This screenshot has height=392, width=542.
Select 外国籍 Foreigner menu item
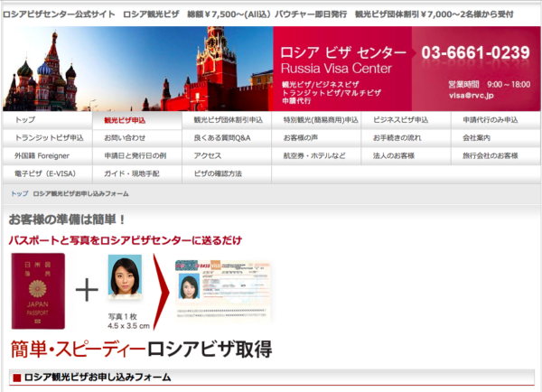pyautogui.click(x=42, y=155)
